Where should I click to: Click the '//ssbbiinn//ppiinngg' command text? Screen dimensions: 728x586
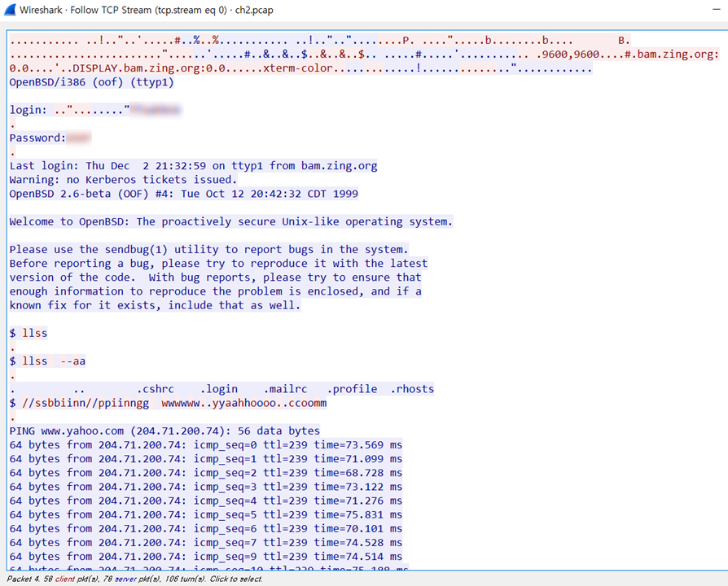pos(86,403)
